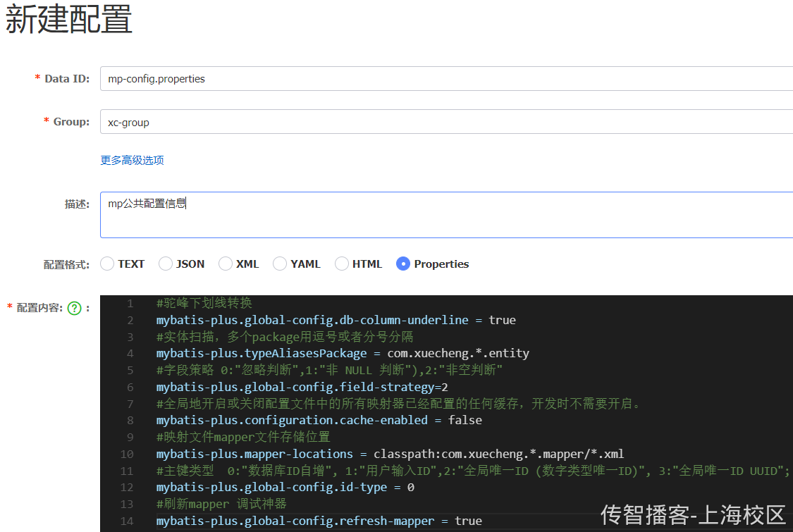Click the refresh-mapper = true line
The image size is (793, 532).
pos(319,521)
